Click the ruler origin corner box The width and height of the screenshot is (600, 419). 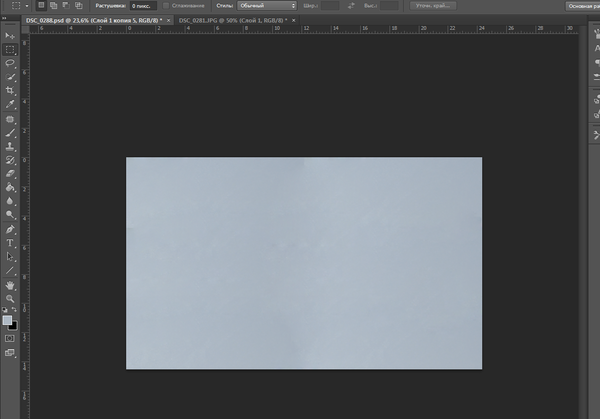25,29
